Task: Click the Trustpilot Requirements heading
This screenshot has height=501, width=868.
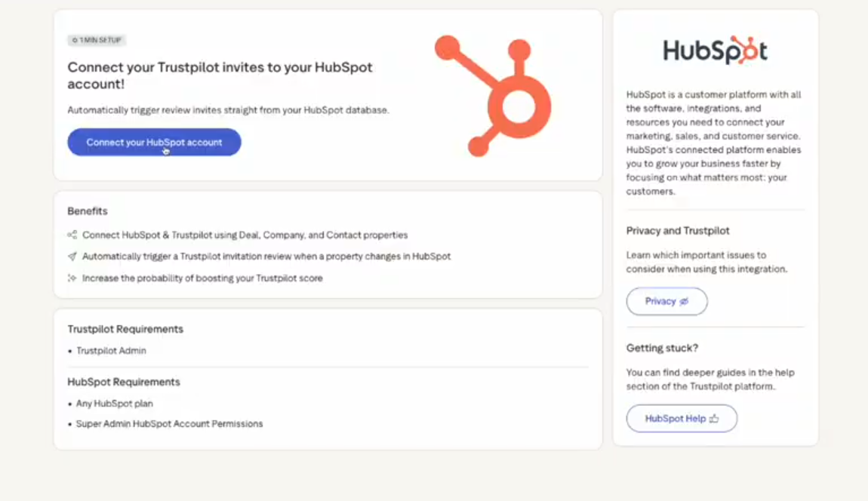Action: pos(125,329)
